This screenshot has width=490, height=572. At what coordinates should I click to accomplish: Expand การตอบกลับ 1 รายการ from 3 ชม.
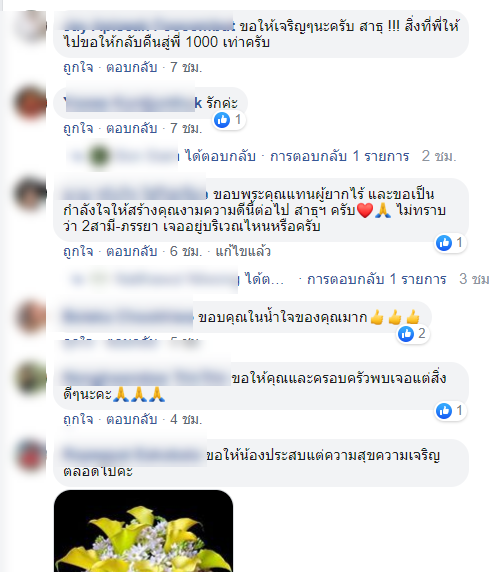[x=377, y=279]
